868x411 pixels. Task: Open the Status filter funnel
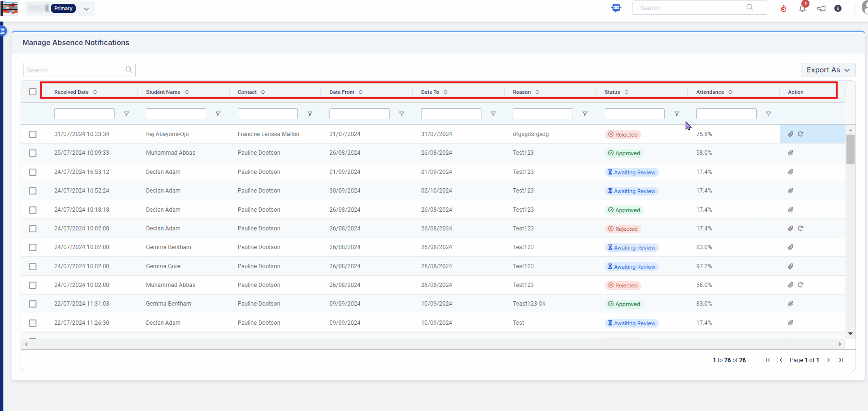coord(677,114)
